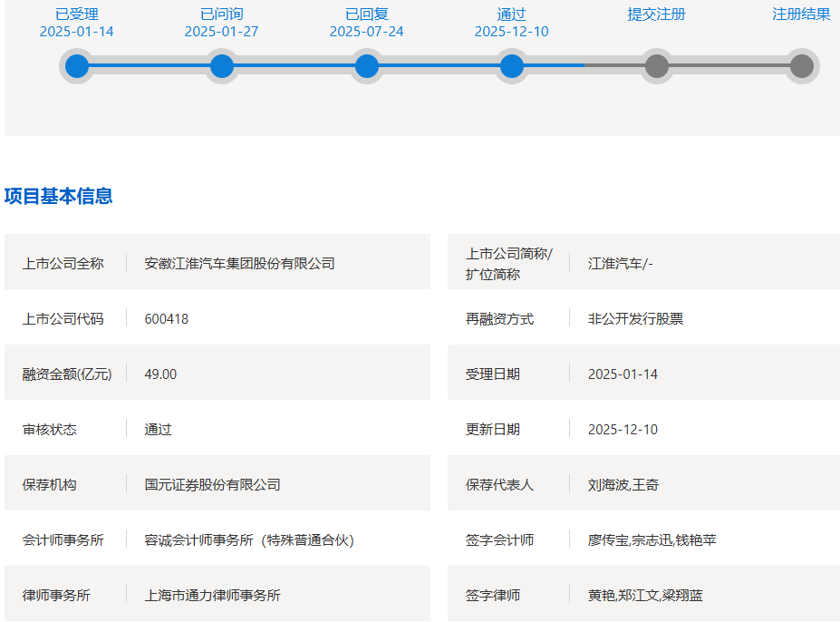Click company name 安徽江淮汽车集团股份有限公司
Image resolution: width=840 pixels, height=622 pixels.
pos(239,263)
